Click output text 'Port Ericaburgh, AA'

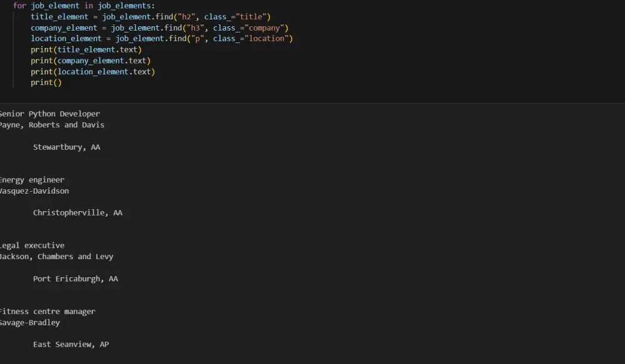(x=76, y=279)
